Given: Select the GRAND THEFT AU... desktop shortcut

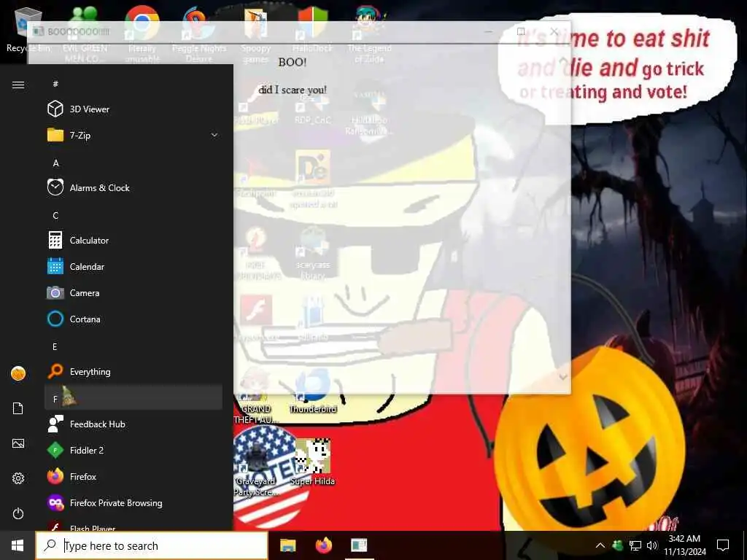Looking at the screenshot, I should click(x=256, y=397).
